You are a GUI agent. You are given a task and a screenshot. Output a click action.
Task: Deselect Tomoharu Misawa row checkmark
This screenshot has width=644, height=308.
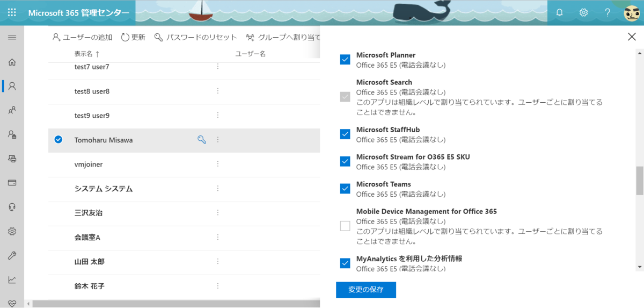point(58,140)
